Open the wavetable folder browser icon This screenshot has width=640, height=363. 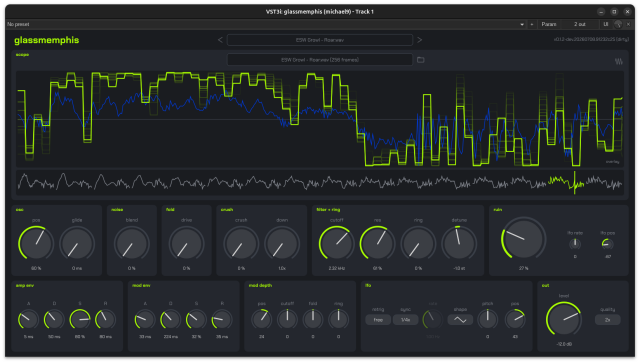pyautogui.click(x=420, y=60)
